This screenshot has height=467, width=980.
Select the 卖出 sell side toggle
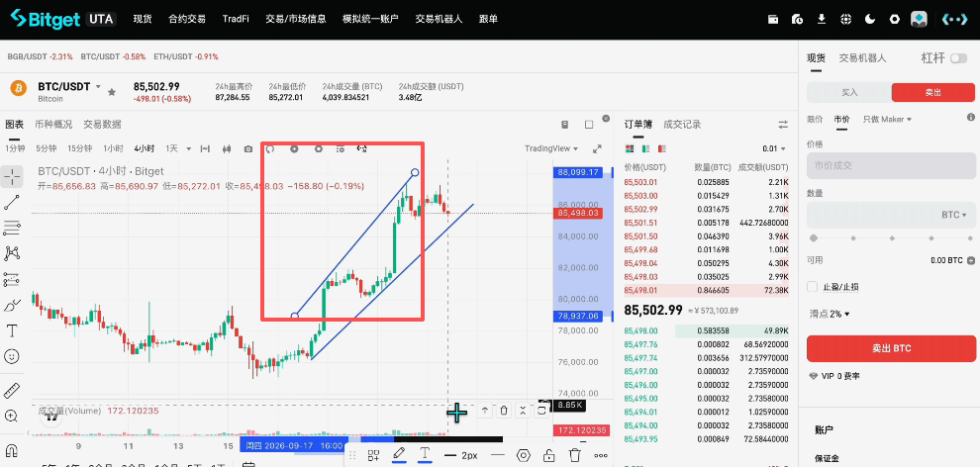click(933, 92)
